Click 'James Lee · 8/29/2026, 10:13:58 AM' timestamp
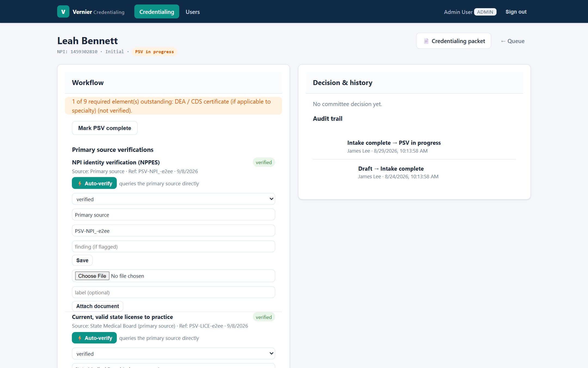Screen dimensions: 588x368 [387, 151]
